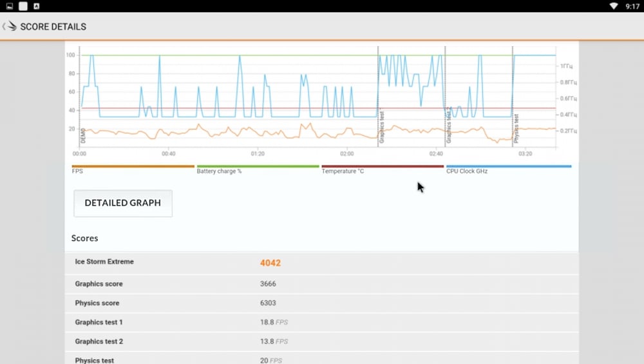
Task: Click the 02:00 time axis label
Action: click(346, 154)
